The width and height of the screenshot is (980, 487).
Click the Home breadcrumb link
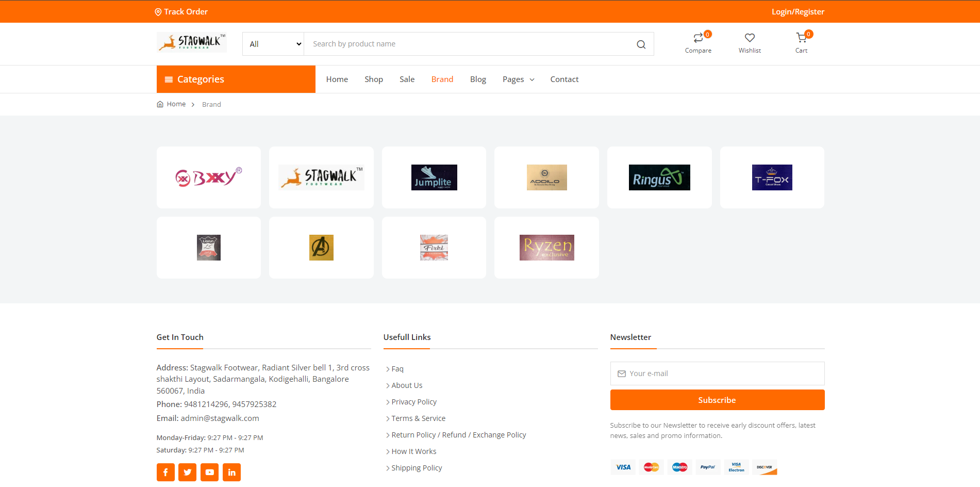tap(176, 104)
